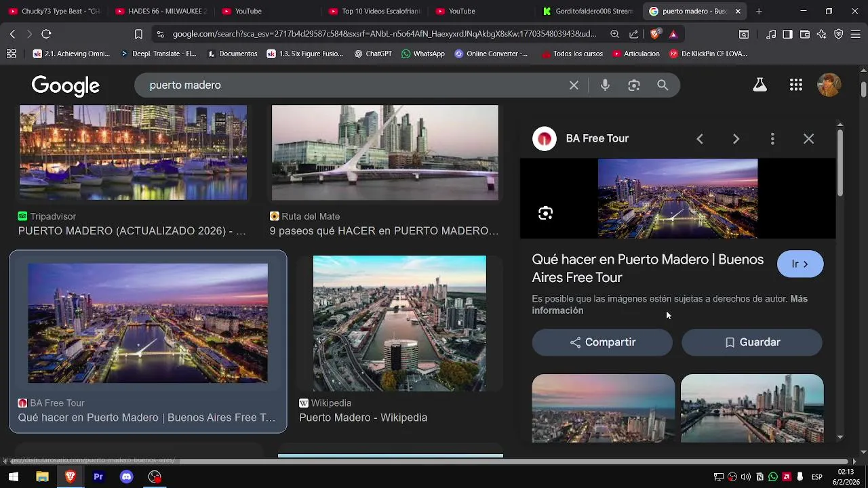Click the Ir button to visit the page

tap(800, 264)
